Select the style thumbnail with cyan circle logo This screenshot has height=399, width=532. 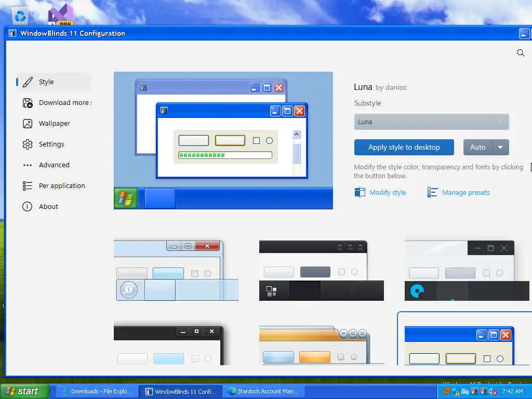(x=467, y=270)
